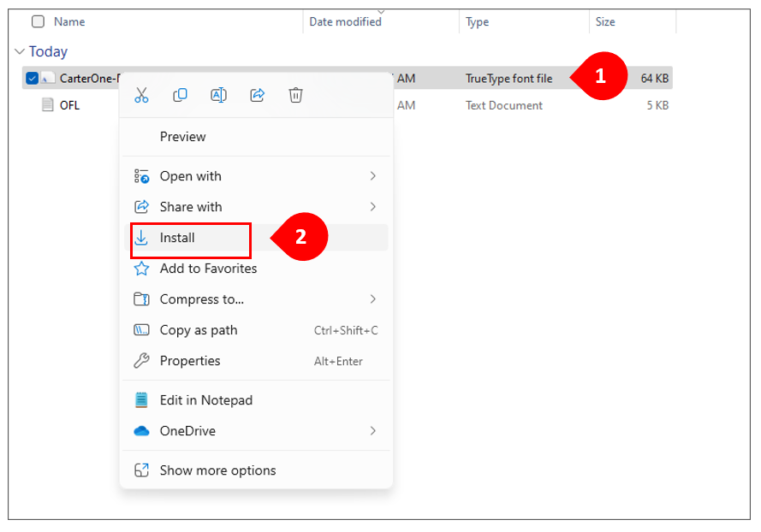Image resolution: width=761 pixels, height=532 pixels.
Task: Sort by Date modified column header
Action: [x=346, y=22]
